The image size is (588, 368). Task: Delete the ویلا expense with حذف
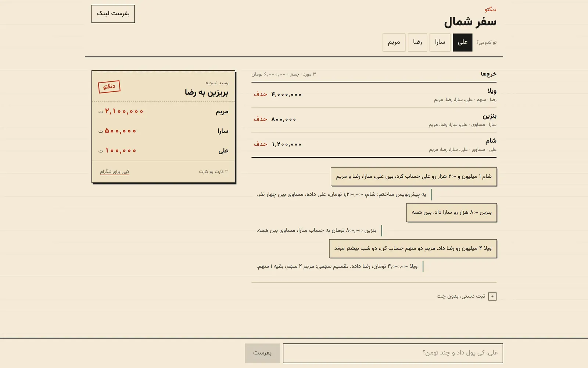point(260,94)
